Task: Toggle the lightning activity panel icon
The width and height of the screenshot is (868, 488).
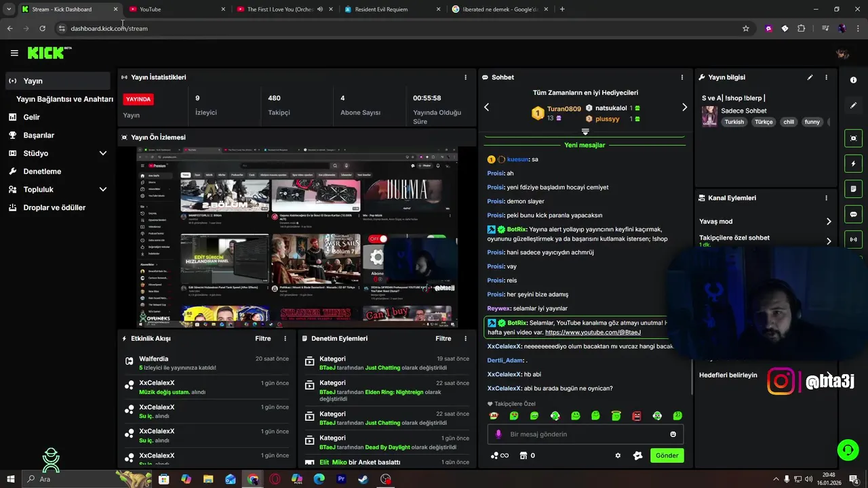Action: click(853, 164)
